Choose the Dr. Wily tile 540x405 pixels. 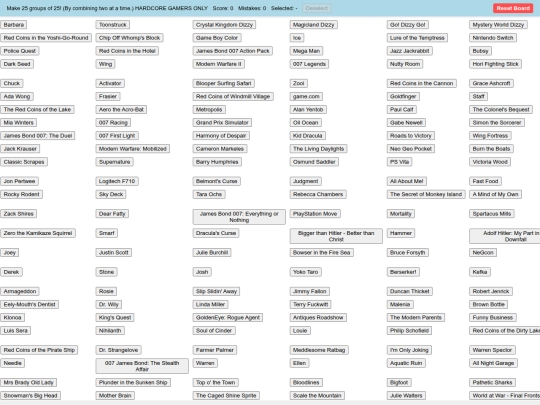point(109,304)
